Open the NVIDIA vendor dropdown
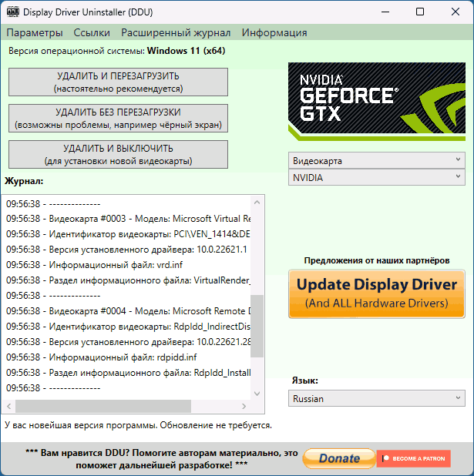This screenshot has height=476, width=474. [x=376, y=177]
